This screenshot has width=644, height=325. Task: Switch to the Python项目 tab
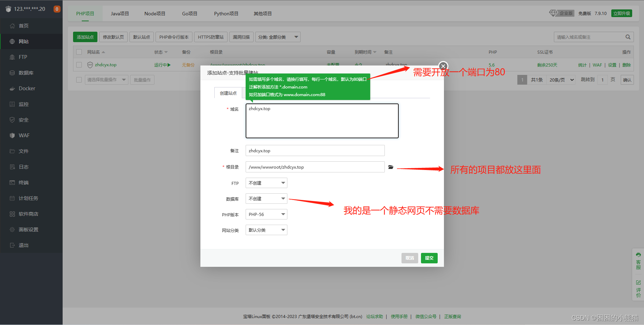click(226, 14)
